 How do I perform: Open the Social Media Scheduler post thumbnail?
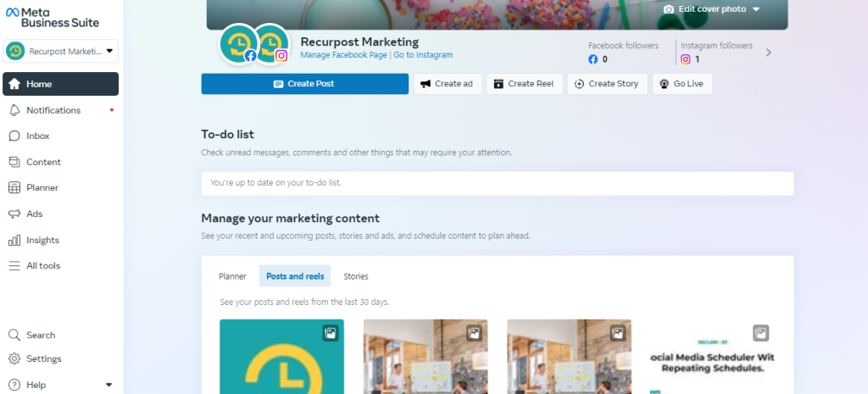coord(713,357)
